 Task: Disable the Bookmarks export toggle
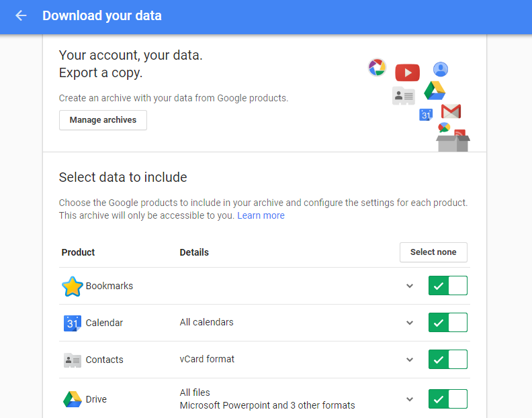[x=447, y=286]
